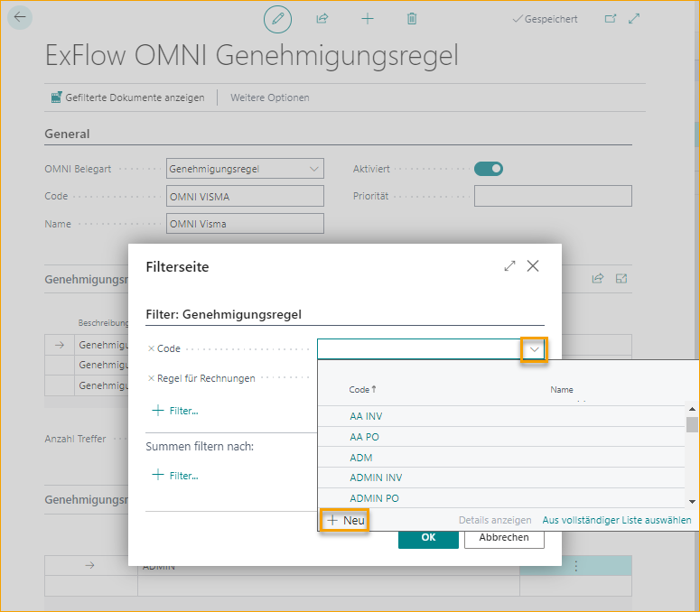
Task: Remove the Regel für Rechnungen filter
Action: [151, 378]
